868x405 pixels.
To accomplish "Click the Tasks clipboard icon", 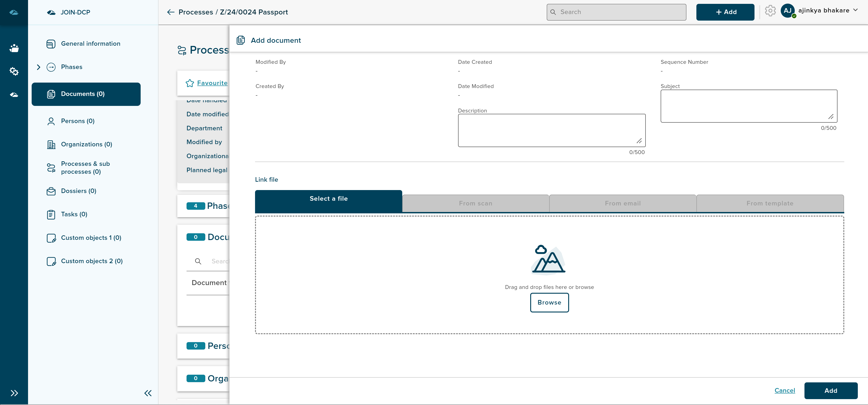I will pos(51,214).
